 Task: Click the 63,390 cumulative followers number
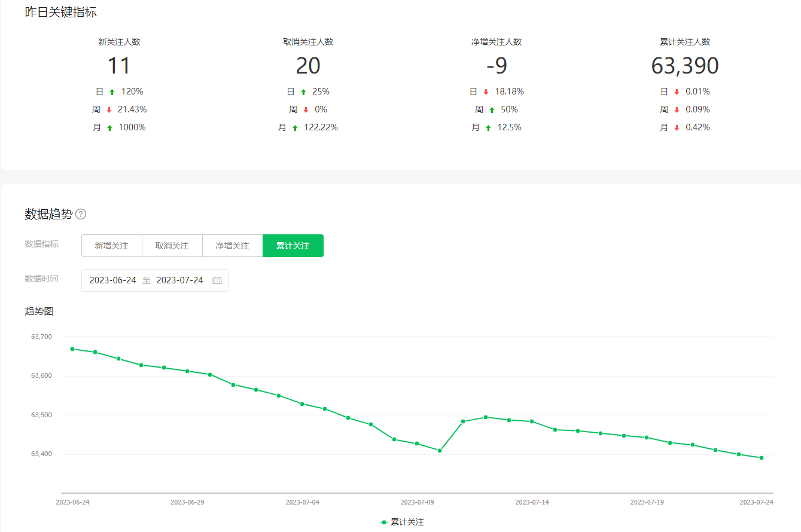684,66
